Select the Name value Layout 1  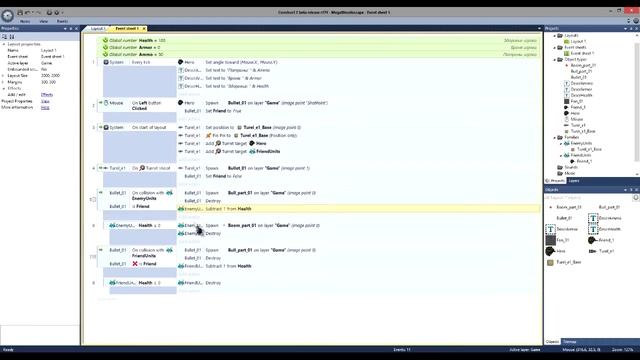pyautogui.click(x=49, y=50)
